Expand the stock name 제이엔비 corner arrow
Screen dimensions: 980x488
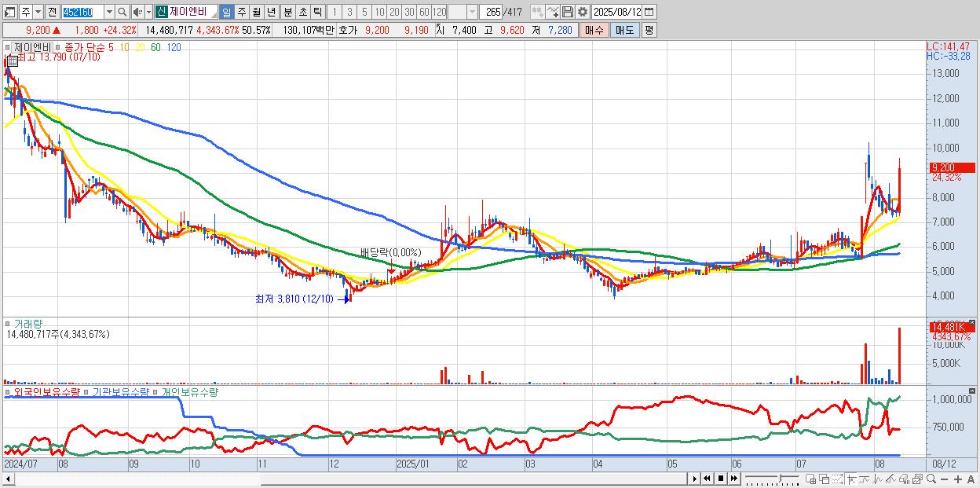(x=213, y=16)
